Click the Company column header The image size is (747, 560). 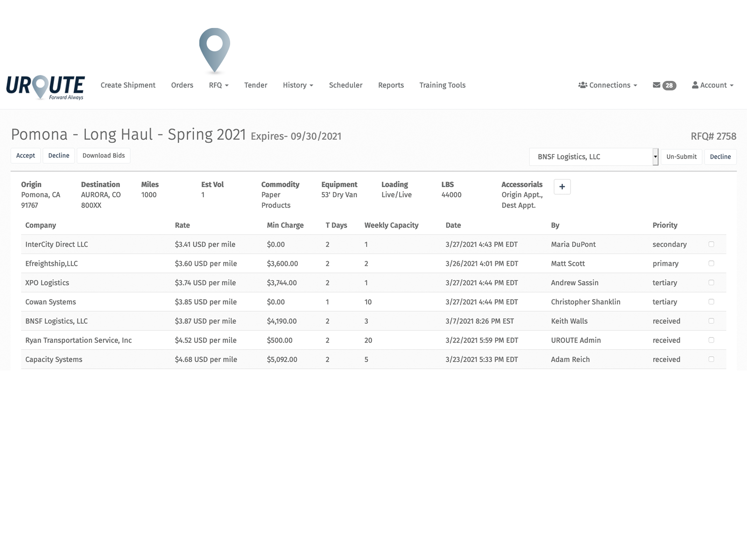point(41,225)
